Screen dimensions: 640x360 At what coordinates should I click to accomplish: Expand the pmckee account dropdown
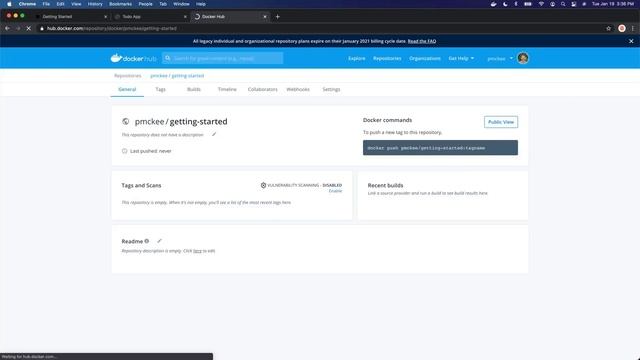coord(500,58)
